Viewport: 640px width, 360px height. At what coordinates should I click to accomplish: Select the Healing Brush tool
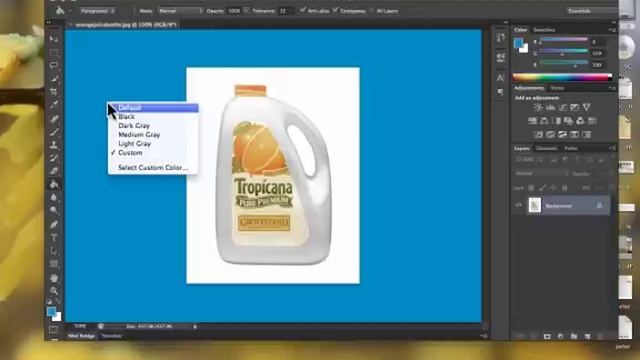53,119
